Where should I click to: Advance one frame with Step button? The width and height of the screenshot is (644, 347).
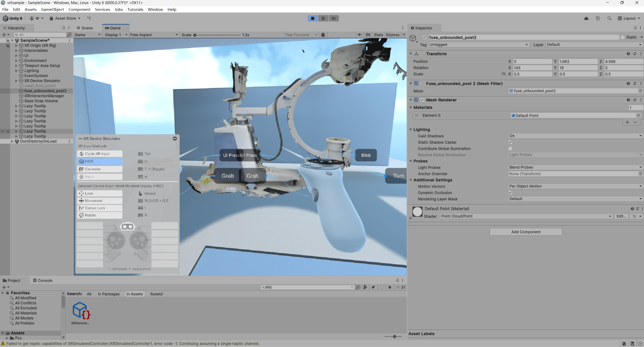tap(334, 18)
